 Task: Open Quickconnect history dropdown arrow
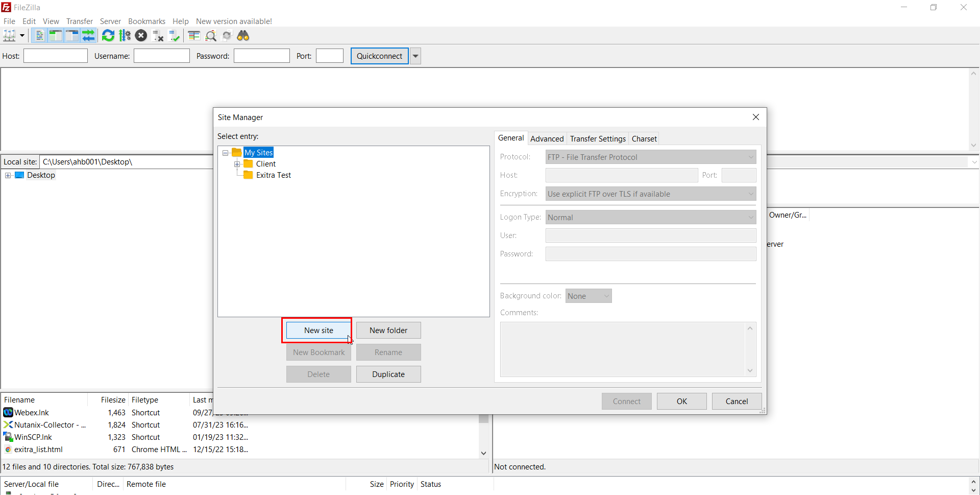[415, 56]
